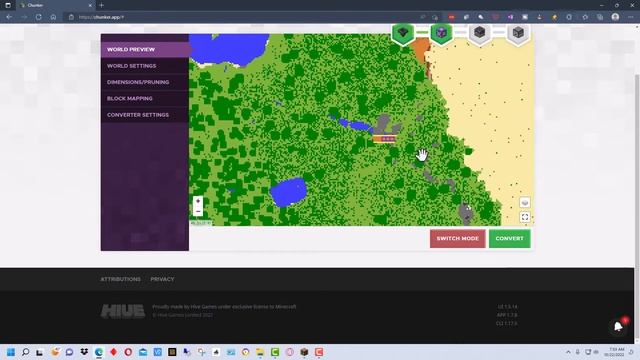
Task: Open the Windows Start menu
Action: click(x=11, y=352)
